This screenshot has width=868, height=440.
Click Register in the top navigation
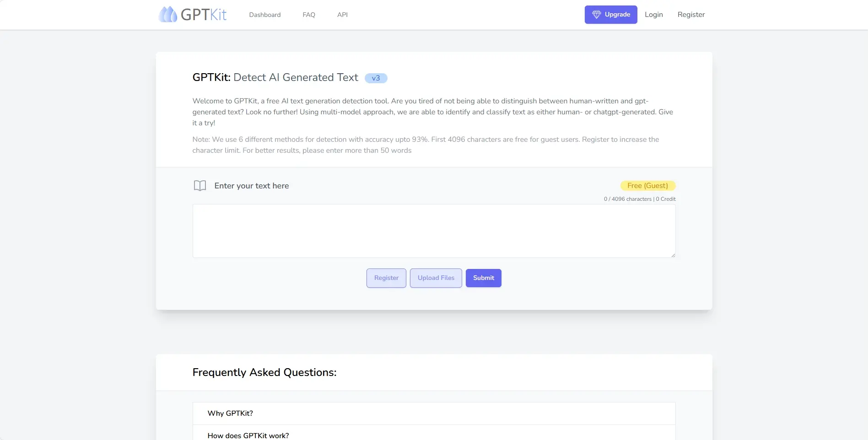691,14
